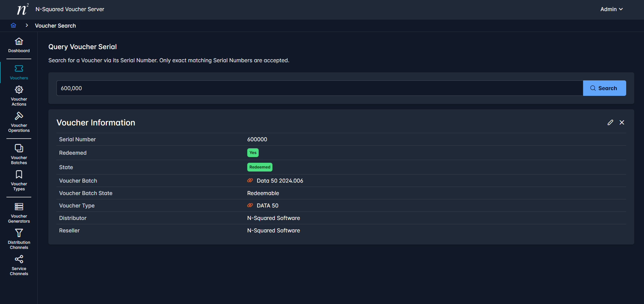Click the home breadcrumb icon
The image size is (644, 304).
click(x=13, y=26)
